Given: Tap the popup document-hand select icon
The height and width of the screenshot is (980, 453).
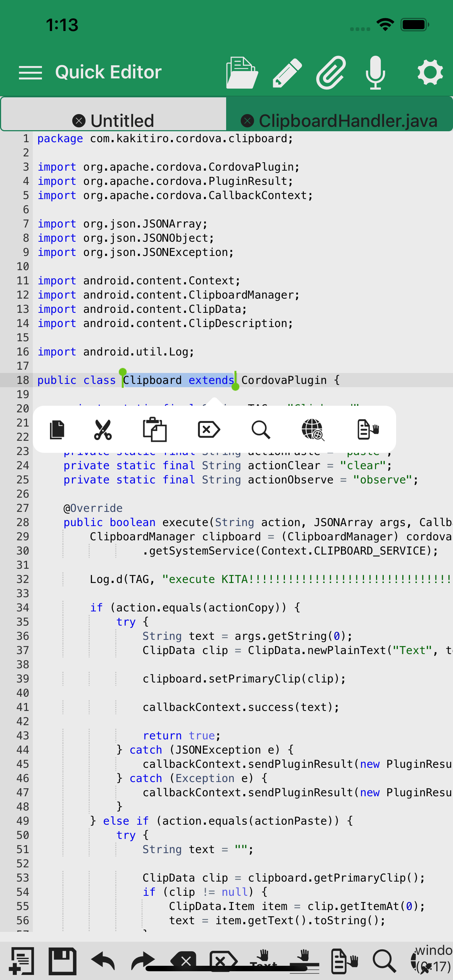Looking at the screenshot, I should pyautogui.click(x=368, y=430).
